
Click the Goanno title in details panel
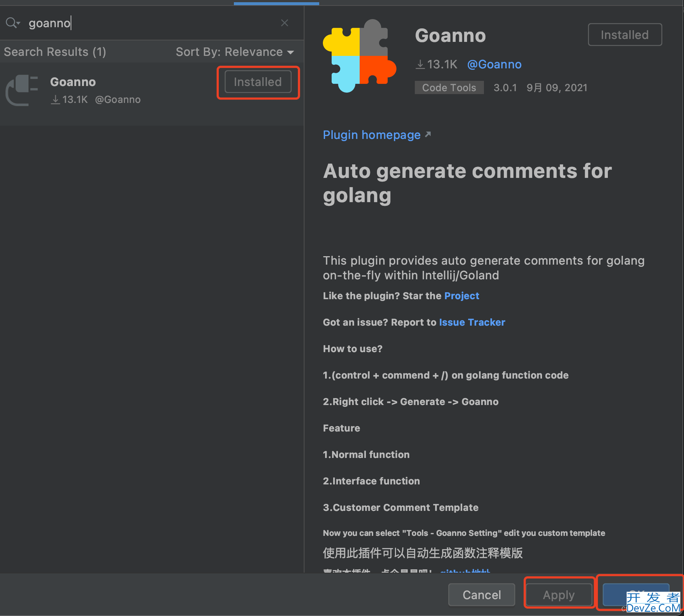tap(450, 36)
